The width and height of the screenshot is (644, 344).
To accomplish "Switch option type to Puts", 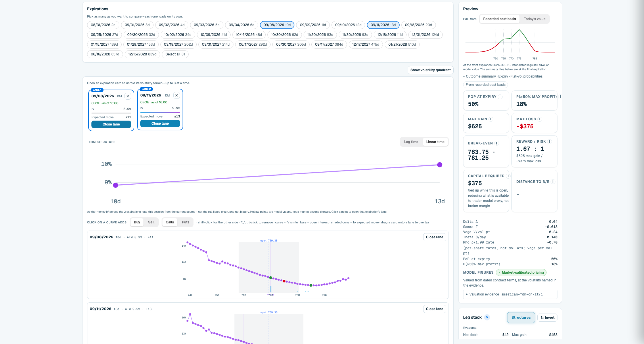I will coord(186,222).
